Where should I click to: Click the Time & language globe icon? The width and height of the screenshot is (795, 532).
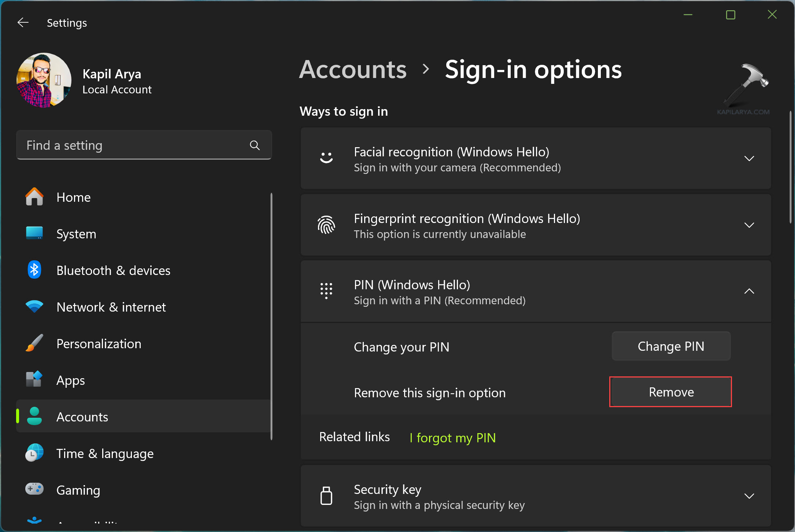click(34, 453)
